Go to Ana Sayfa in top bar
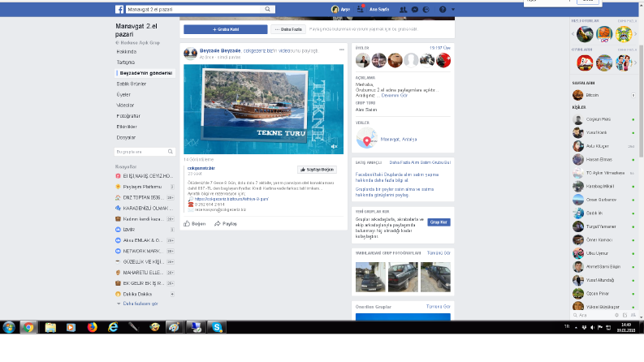The image size is (644, 362). [x=379, y=9]
